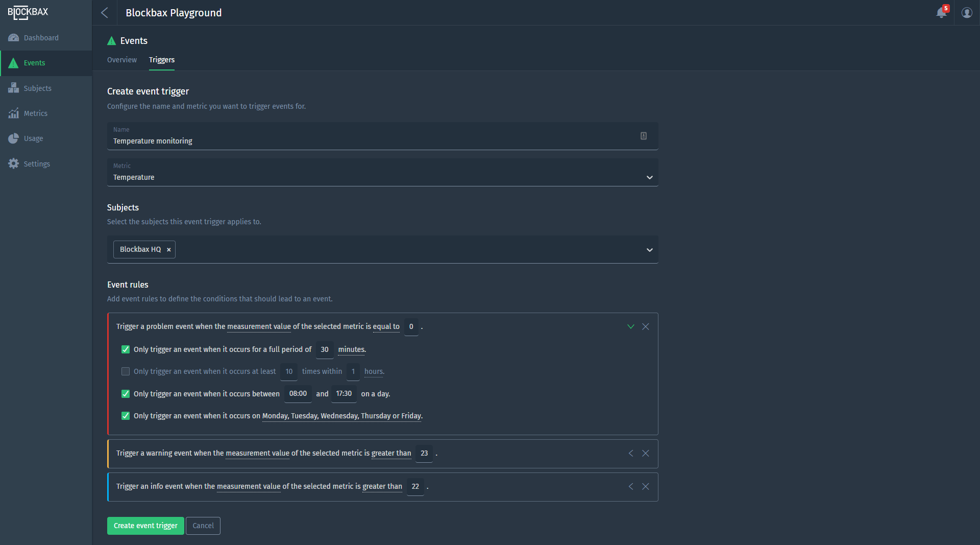980x545 pixels.
Task: Enable the occurs at least times checkbox
Action: pos(126,372)
